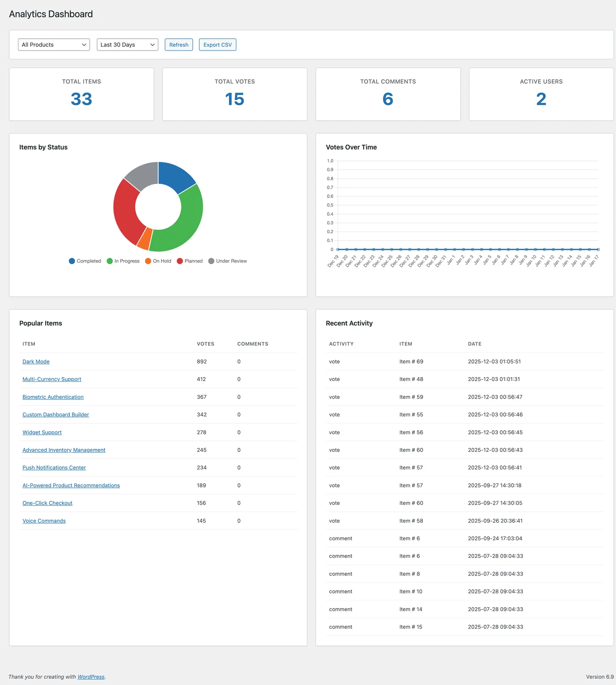Toggle the Planned legend item
The height and width of the screenshot is (685, 616).
[x=190, y=261]
